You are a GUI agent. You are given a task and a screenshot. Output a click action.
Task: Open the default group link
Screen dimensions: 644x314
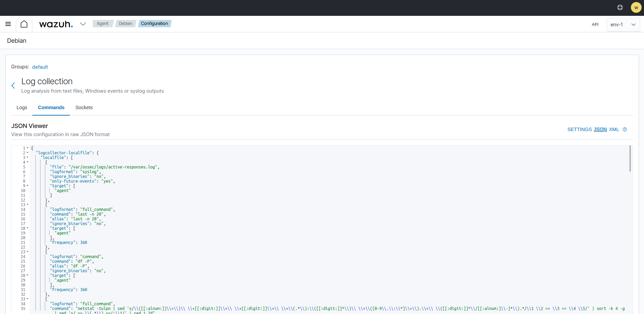click(x=40, y=67)
